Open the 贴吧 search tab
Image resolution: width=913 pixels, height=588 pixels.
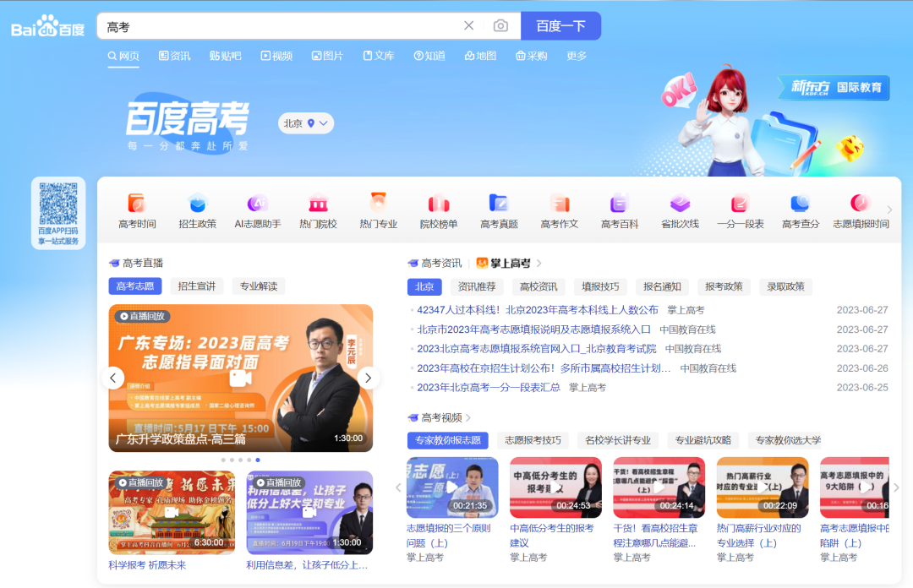225,55
